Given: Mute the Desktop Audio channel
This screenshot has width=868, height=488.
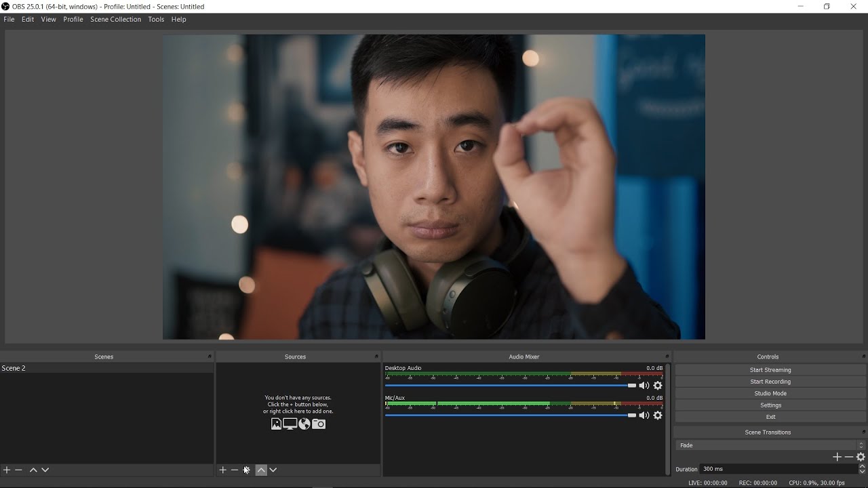Looking at the screenshot, I should tap(644, 386).
